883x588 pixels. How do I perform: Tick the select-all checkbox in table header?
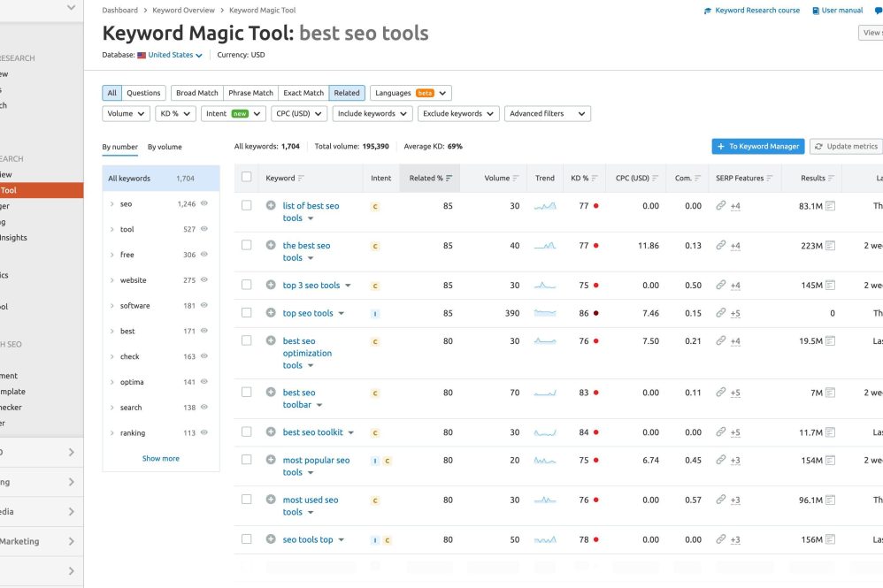[x=247, y=178]
